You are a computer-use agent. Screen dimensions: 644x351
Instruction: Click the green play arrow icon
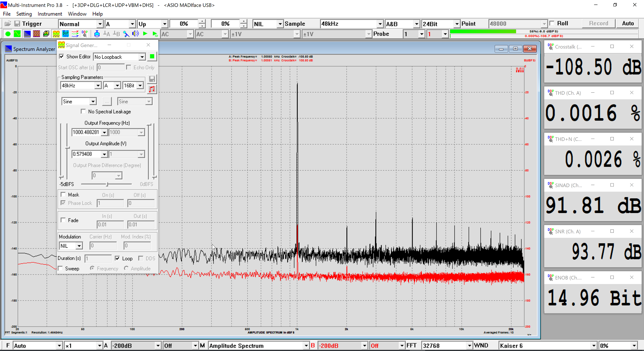[145, 34]
